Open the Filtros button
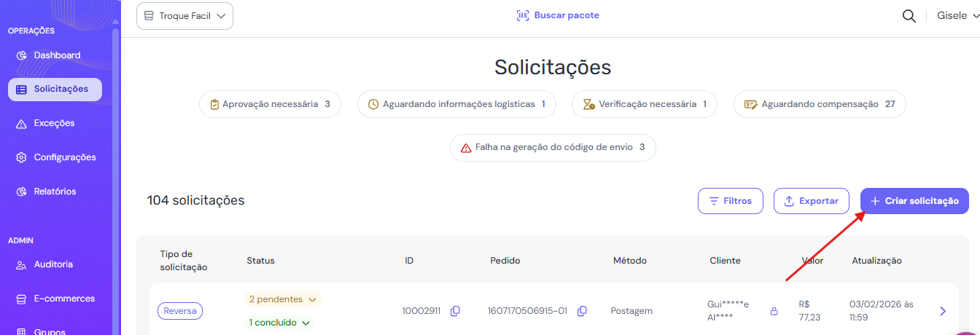 (730, 201)
